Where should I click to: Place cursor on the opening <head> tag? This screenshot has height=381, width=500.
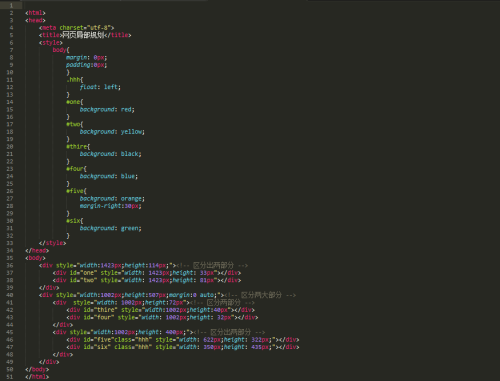coord(35,20)
